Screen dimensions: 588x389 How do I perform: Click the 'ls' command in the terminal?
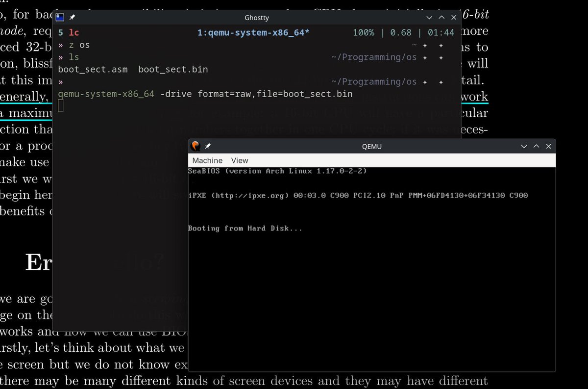click(73, 57)
